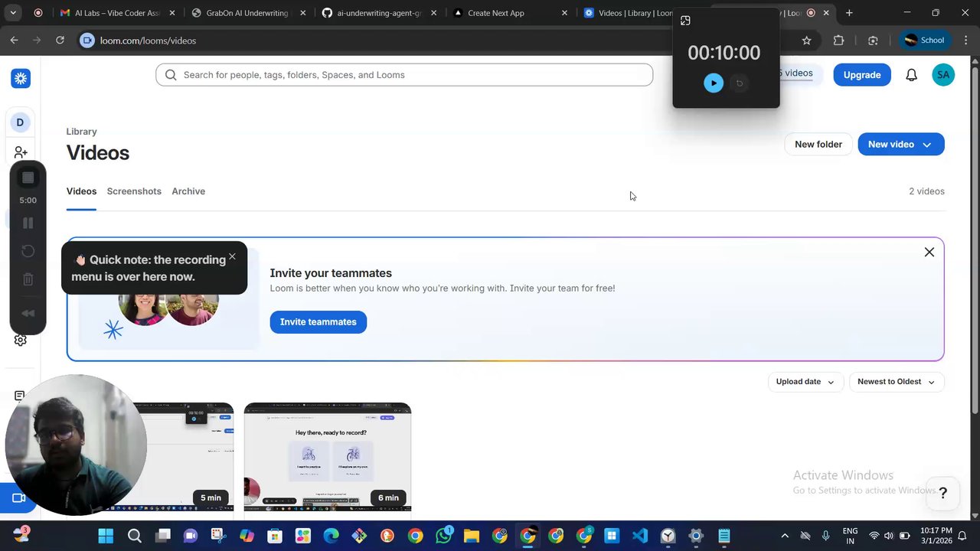Image resolution: width=980 pixels, height=551 pixels.
Task: Switch to the Archive tab
Action: click(x=188, y=191)
